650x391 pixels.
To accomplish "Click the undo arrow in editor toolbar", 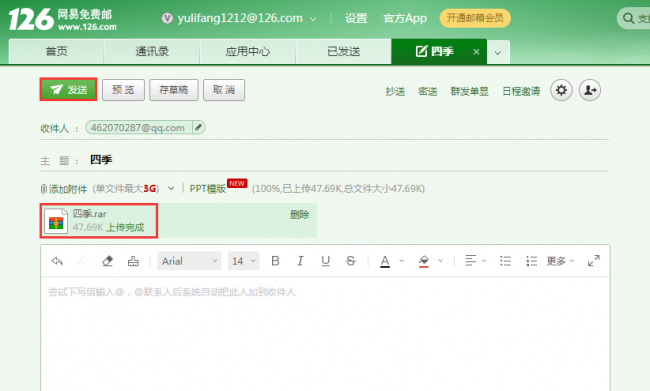I will [x=57, y=261].
